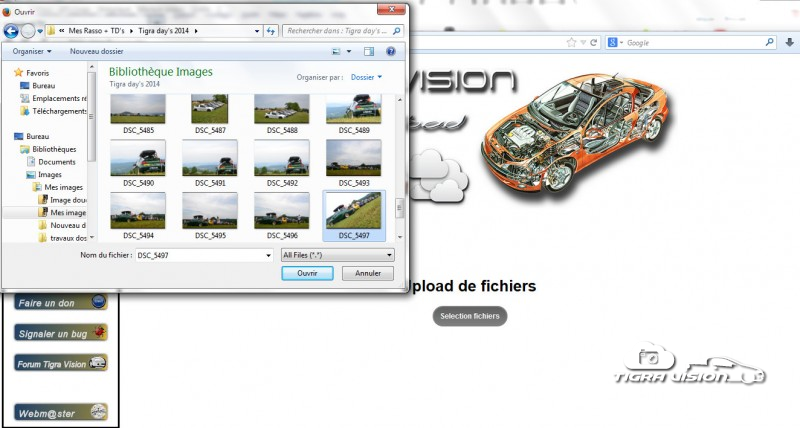Expand the All Files type dropdown
This screenshot has height=428, width=800.
(337, 255)
